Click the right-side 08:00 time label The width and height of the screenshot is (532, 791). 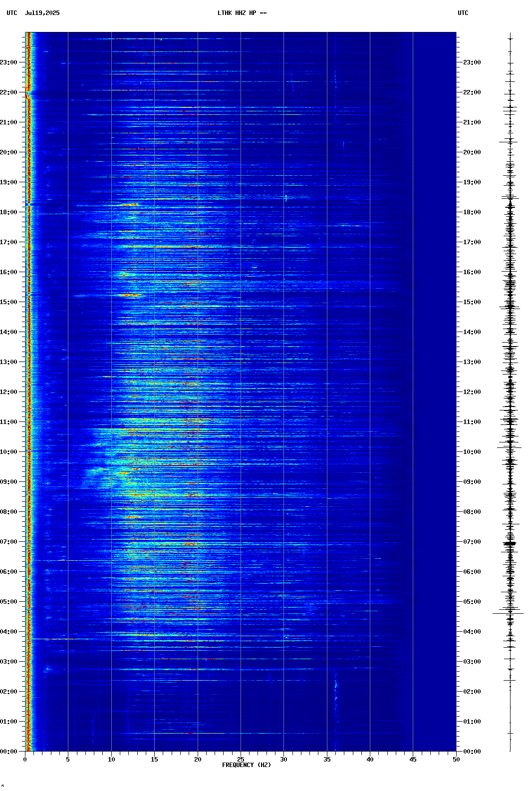click(x=472, y=512)
